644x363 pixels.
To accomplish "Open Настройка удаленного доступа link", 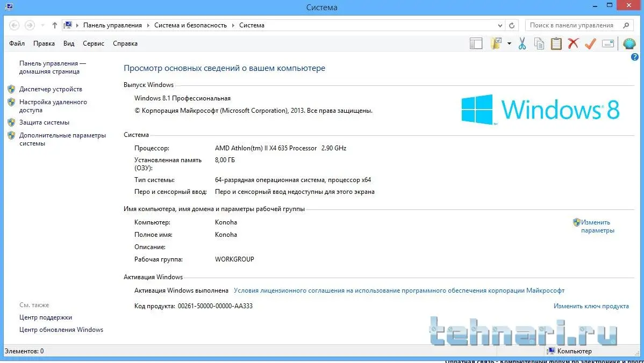I will point(53,106).
